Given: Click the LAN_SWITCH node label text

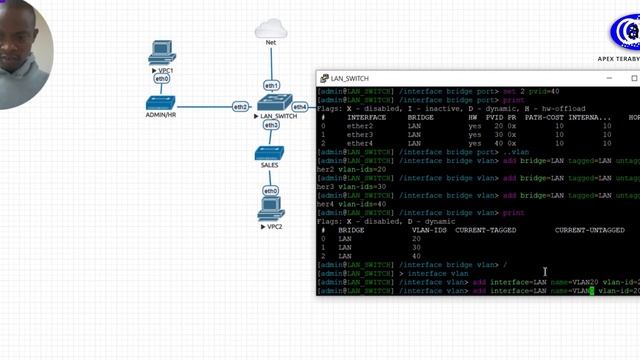Looking at the screenshot, I should [278, 116].
